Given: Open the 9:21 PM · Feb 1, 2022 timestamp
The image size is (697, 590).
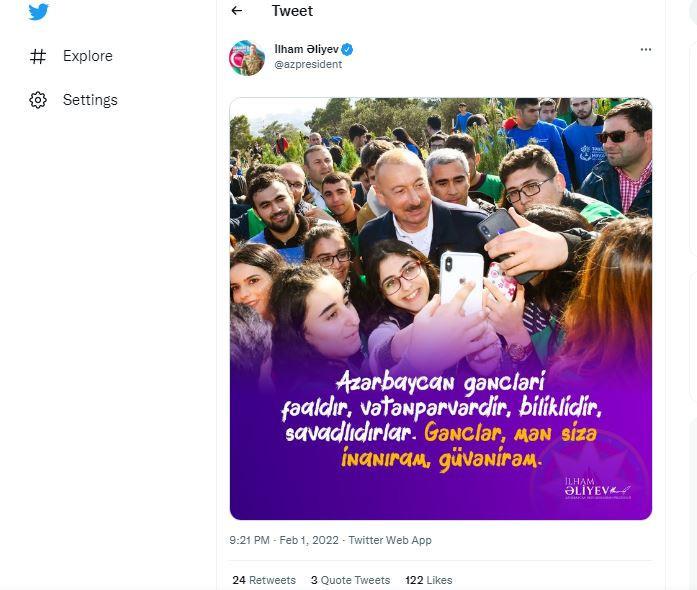Looking at the screenshot, I should coord(284,540).
